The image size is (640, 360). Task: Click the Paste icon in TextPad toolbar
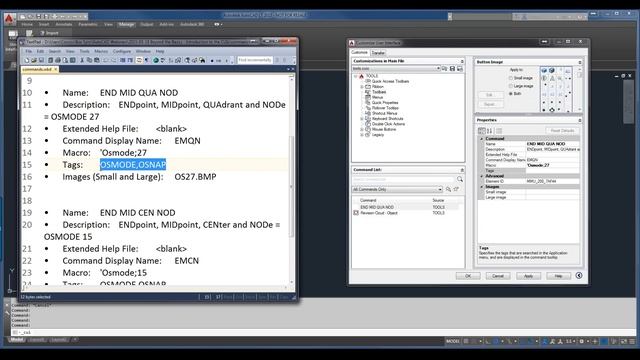click(x=97, y=60)
